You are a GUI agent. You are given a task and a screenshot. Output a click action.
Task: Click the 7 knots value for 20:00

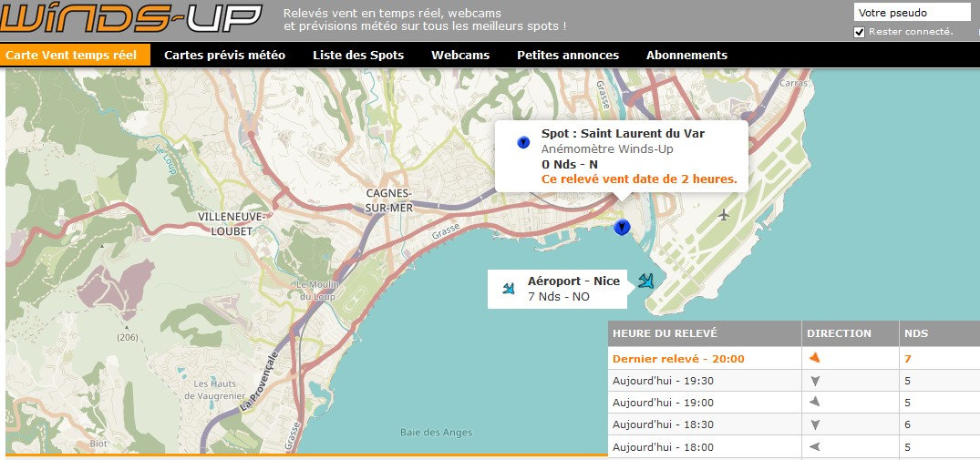pyautogui.click(x=907, y=359)
